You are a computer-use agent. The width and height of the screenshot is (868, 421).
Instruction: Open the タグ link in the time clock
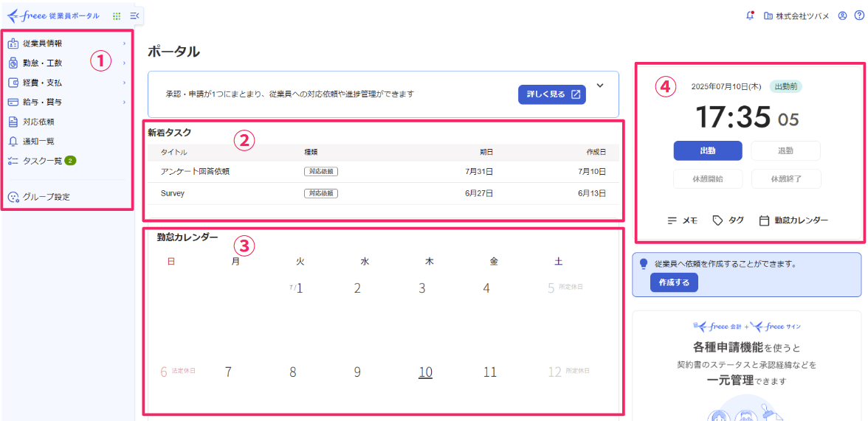tap(728, 220)
